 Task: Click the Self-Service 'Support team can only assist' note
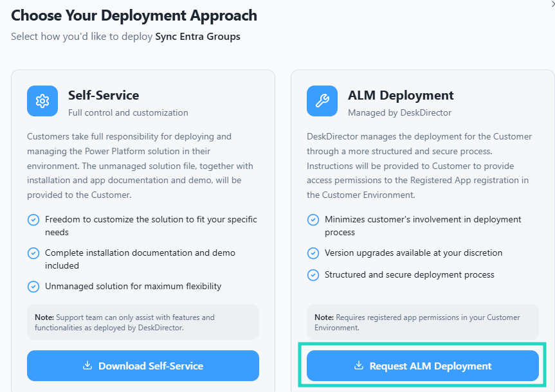click(143, 322)
